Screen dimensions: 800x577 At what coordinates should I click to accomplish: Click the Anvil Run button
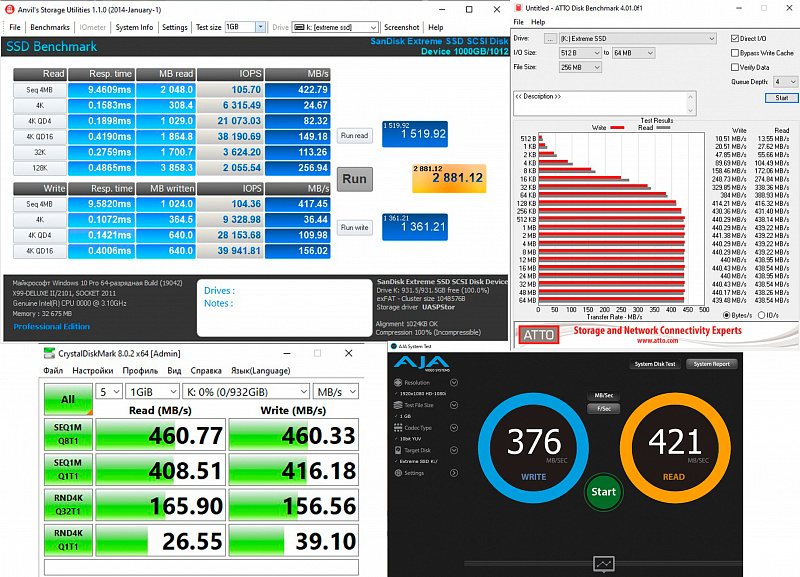pyautogui.click(x=355, y=179)
